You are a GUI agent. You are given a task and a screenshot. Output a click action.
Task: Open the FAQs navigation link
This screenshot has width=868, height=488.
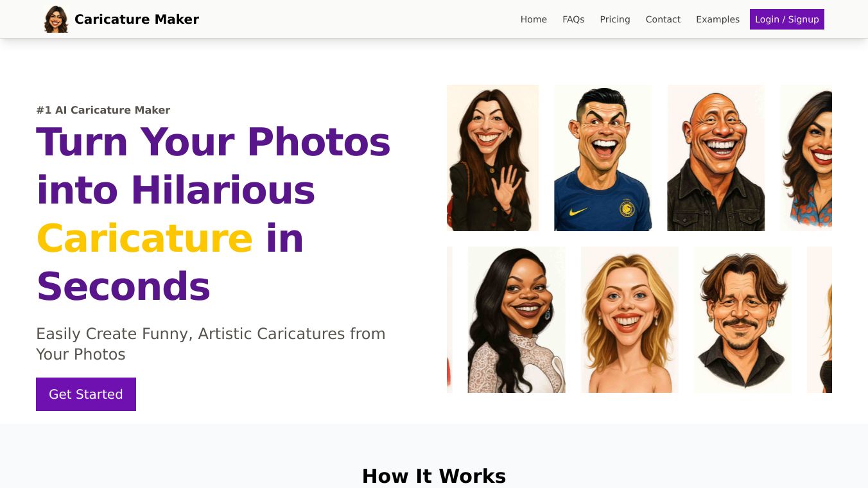point(573,19)
